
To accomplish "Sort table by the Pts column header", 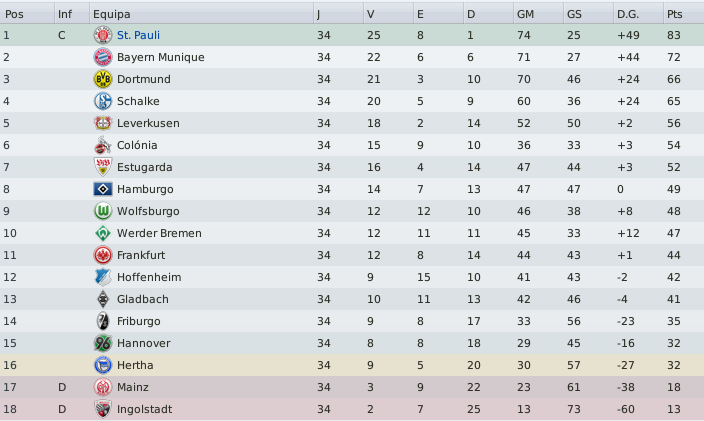I will click(x=678, y=14).
